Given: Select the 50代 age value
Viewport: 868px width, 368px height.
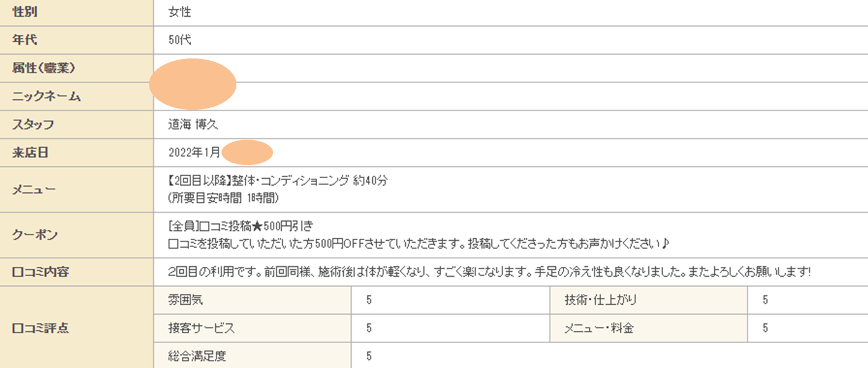Looking at the screenshot, I should [x=180, y=40].
